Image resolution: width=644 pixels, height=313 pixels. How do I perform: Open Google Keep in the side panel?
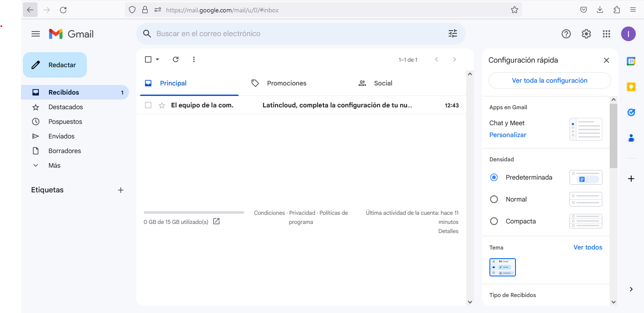(631, 87)
